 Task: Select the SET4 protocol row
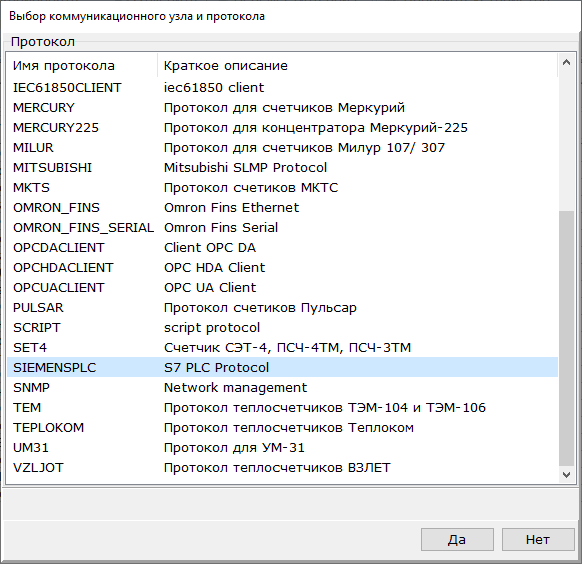point(282,348)
